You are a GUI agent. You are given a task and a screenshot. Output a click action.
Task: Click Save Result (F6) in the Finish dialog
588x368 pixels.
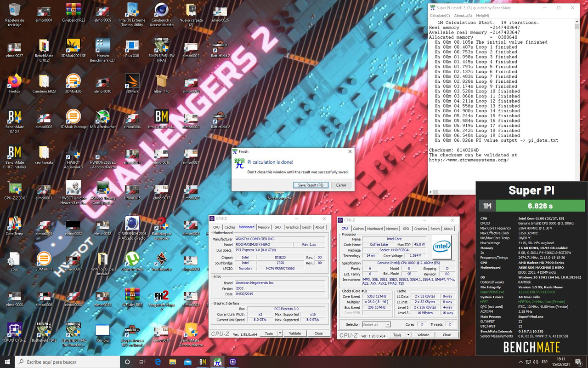tap(311, 185)
